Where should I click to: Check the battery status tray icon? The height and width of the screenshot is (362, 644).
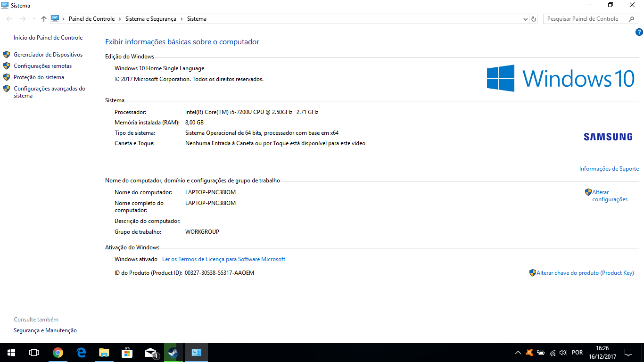(541, 353)
